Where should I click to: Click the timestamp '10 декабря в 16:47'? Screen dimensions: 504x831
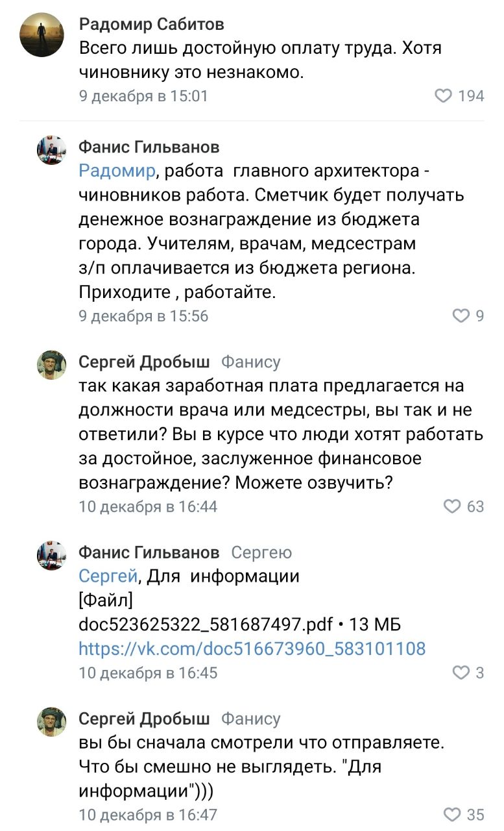(x=148, y=814)
